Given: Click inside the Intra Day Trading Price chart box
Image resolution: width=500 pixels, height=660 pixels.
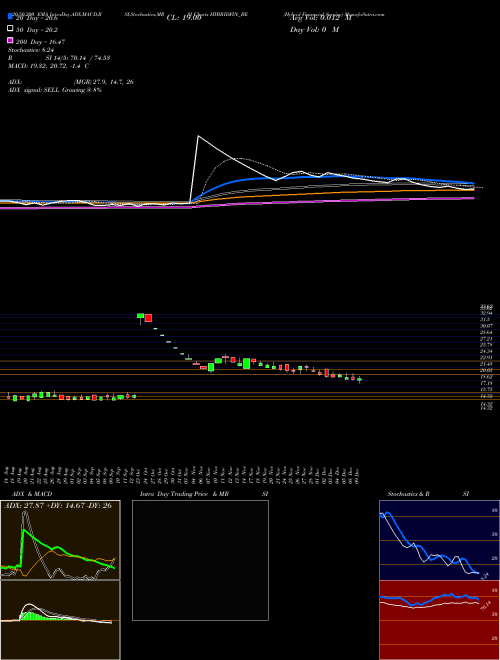Looking at the screenshot, I should pos(200,560).
